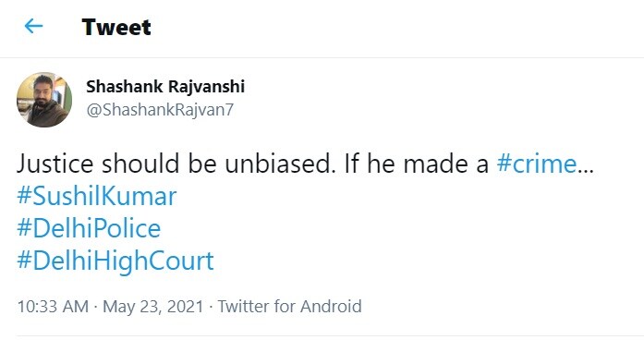
Task: Follow the #SushilKumar hashtag link
Action: [96, 196]
